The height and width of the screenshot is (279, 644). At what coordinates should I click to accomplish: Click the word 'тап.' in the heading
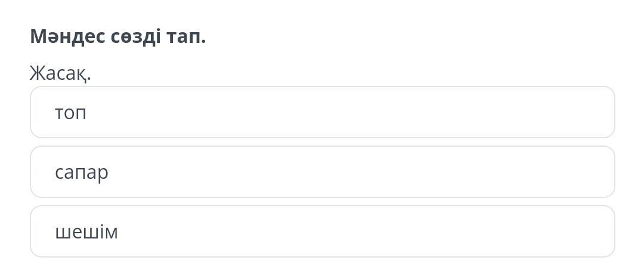185,37
